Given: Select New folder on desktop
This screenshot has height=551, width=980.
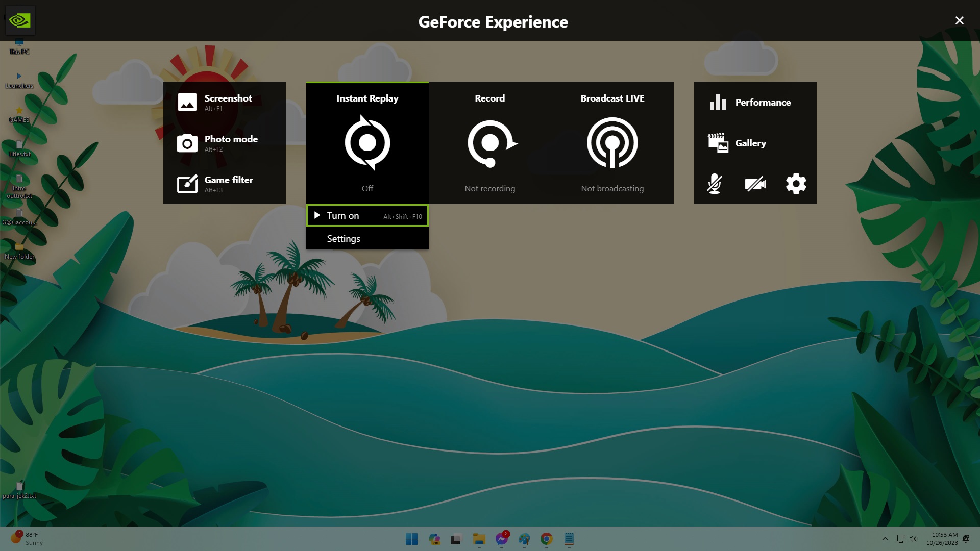Looking at the screenshot, I should (19, 252).
